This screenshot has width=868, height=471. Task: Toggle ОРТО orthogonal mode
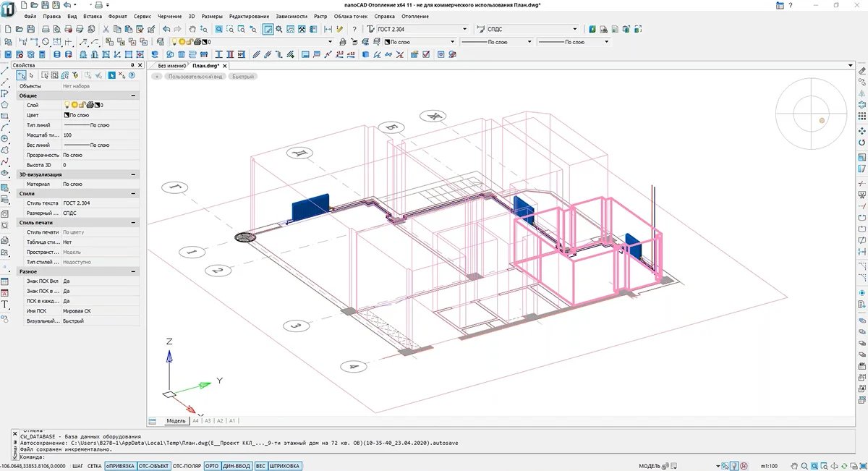tap(212, 466)
